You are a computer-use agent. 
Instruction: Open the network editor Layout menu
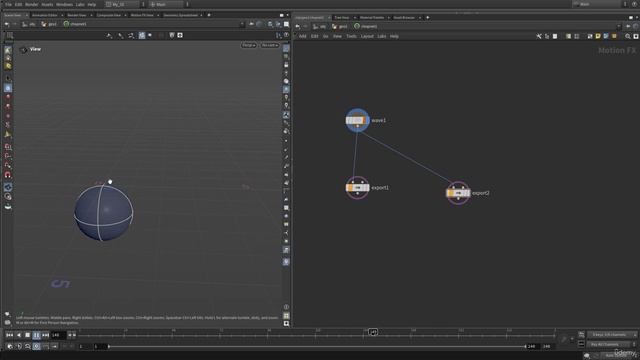coord(367,36)
